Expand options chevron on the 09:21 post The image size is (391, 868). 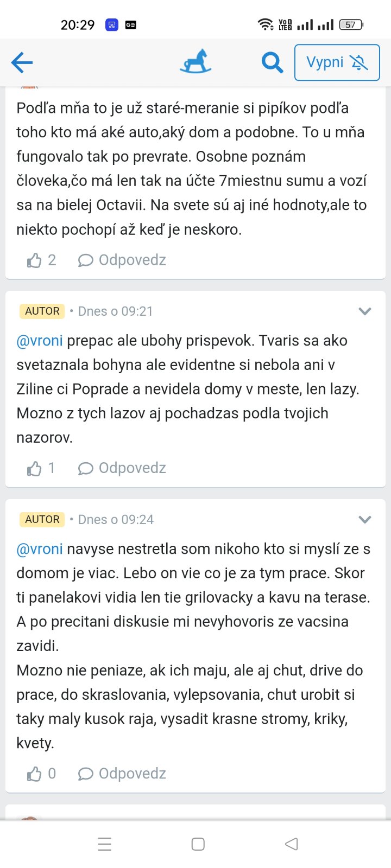[365, 311]
